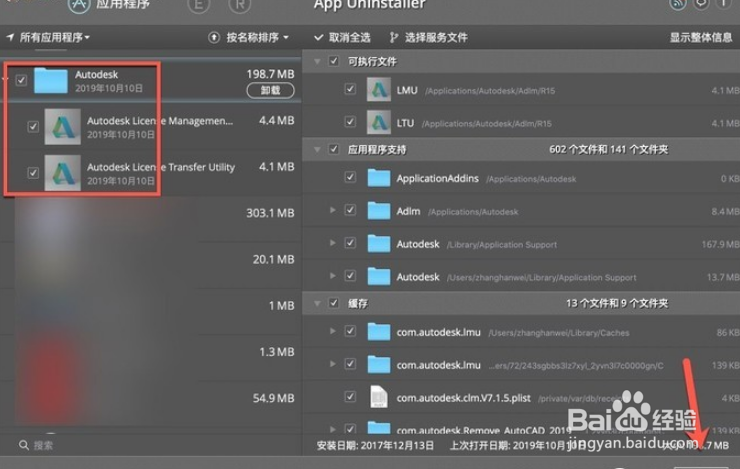Screen dimensions: 740x469
Task: Click 选择服务文件 button
Action: 429,37
